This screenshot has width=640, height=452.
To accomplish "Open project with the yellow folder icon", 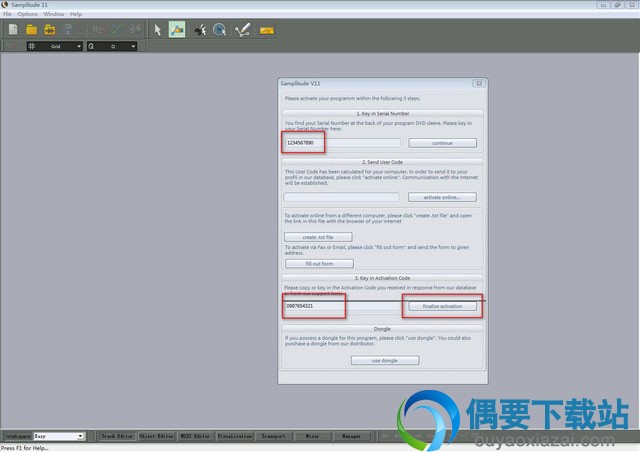I will click(x=31, y=30).
